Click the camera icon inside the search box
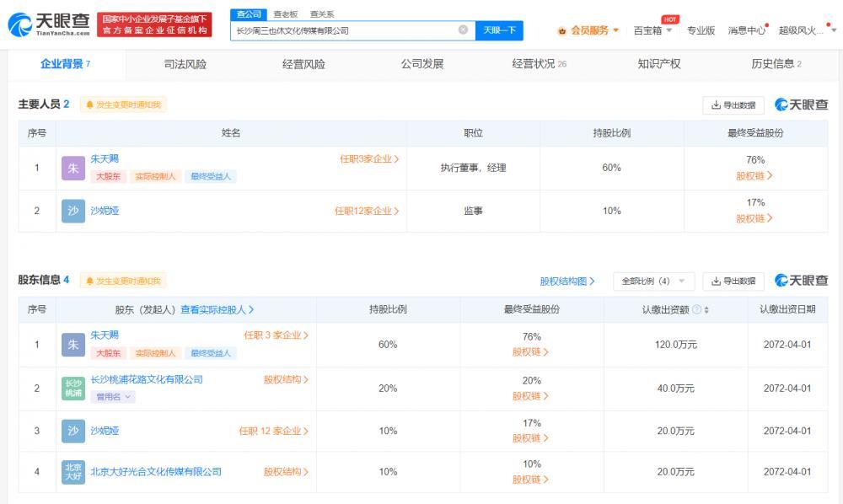 coord(463,29)
